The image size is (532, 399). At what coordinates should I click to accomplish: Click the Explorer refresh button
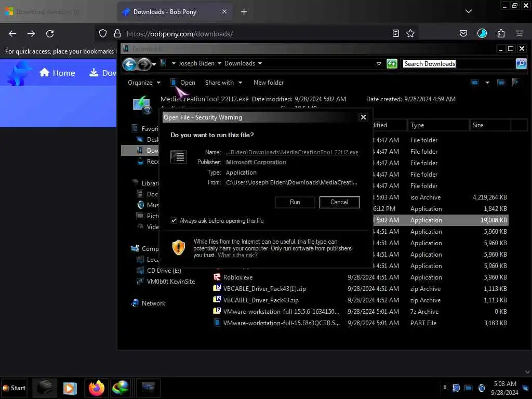click(392, 64)
